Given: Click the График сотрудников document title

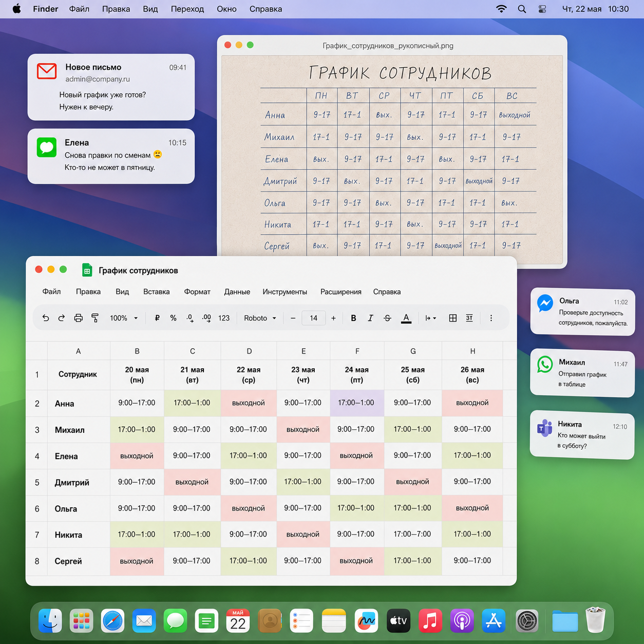Looking at the screenshot, I should [x=138, y=270].
